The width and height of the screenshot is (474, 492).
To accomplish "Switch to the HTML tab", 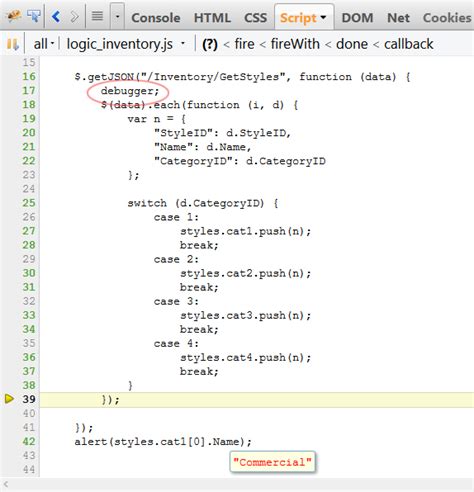I will 212,18.
